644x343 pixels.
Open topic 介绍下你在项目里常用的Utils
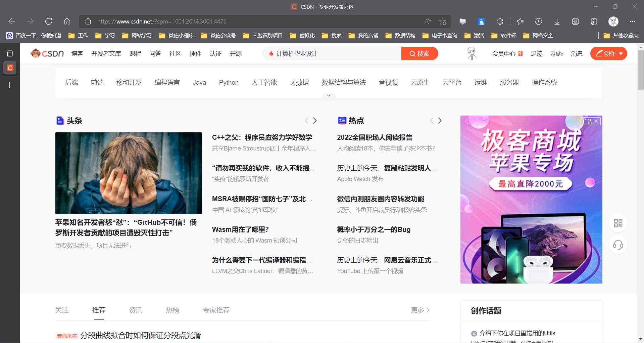click(517, 333)
